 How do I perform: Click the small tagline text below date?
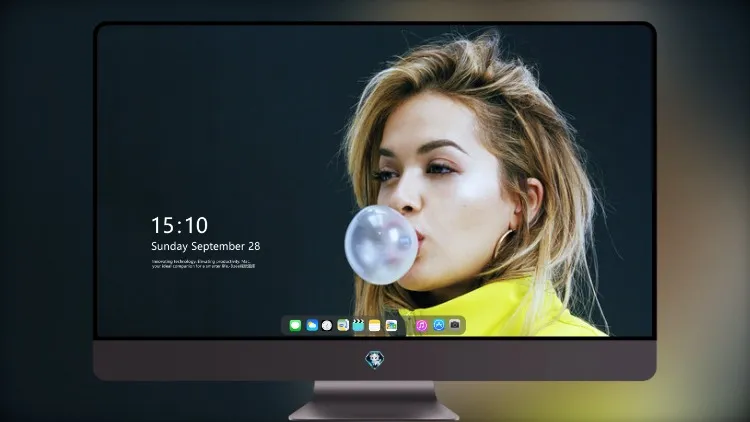coord(203,264)
